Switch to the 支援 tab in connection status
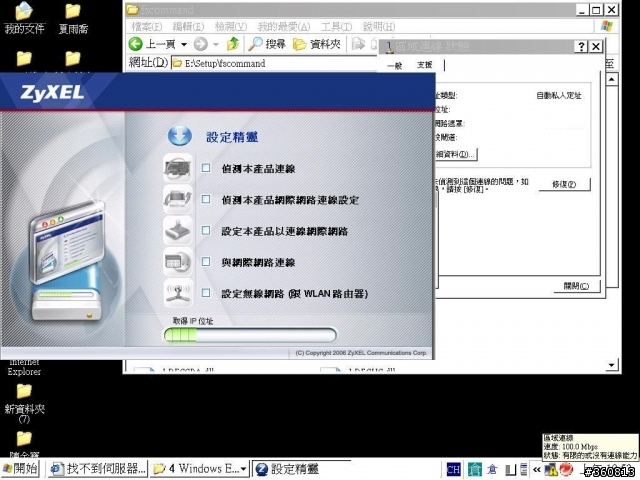640x480 pixels. (424, 64)
